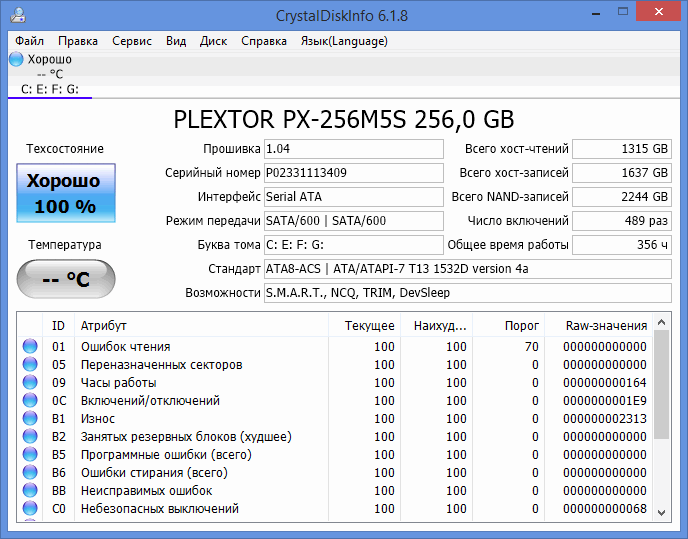Click status orb for B5 Программные ошибки
688x539 pixels.
point(30,454)
